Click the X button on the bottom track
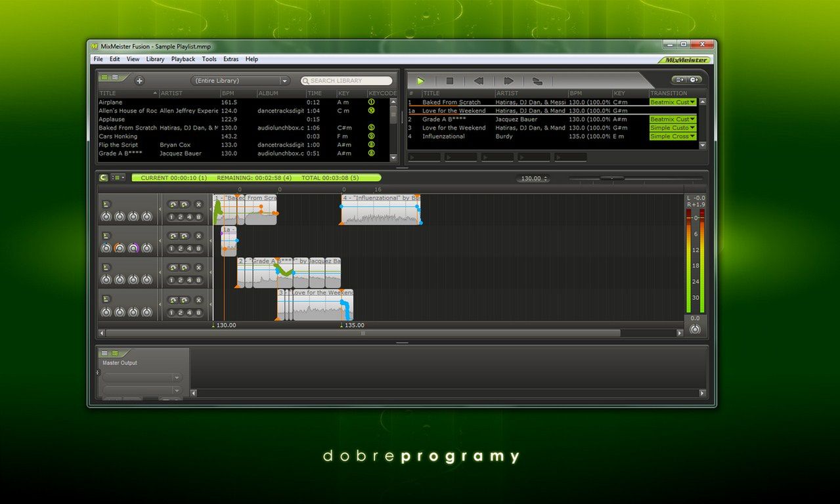Viewport: 840px width, 504px height. 198,300
